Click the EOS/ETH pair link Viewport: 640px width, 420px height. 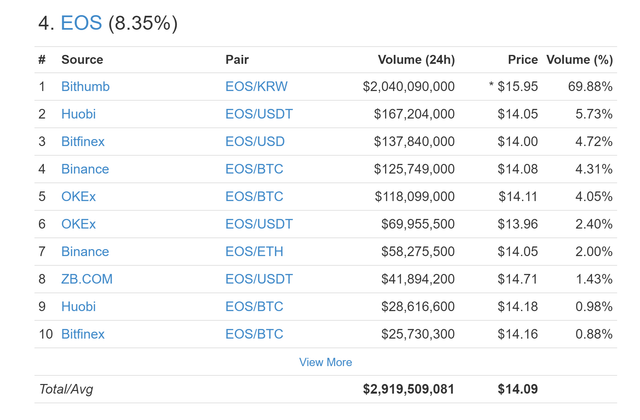(x=254, y=252)
